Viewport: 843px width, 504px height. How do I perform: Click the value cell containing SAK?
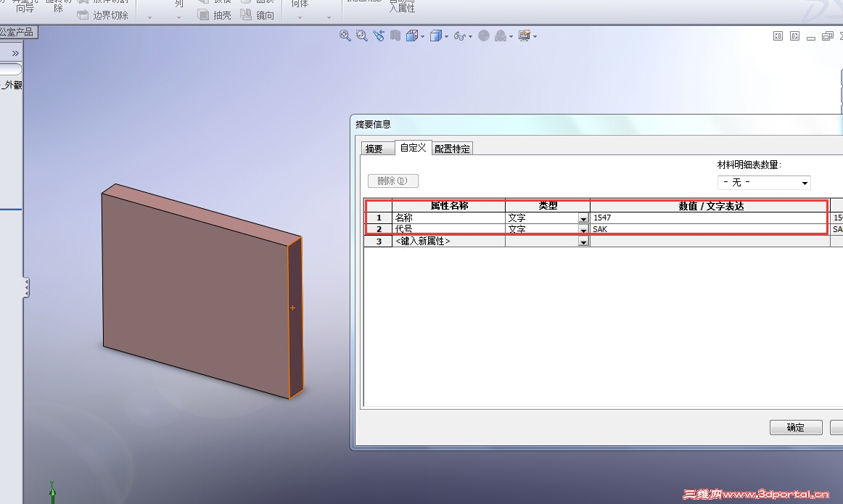click(x=710, y=229)
